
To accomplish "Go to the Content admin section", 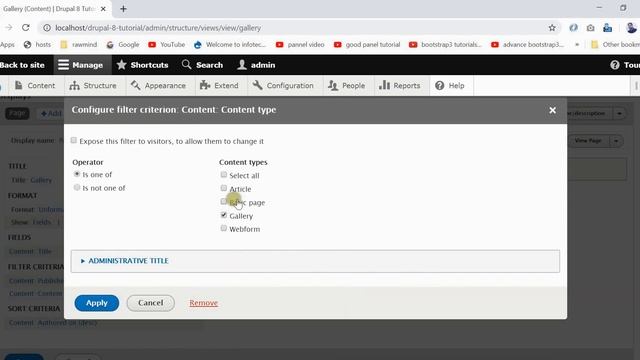I will pyautogui.click(x=35, y=86).
